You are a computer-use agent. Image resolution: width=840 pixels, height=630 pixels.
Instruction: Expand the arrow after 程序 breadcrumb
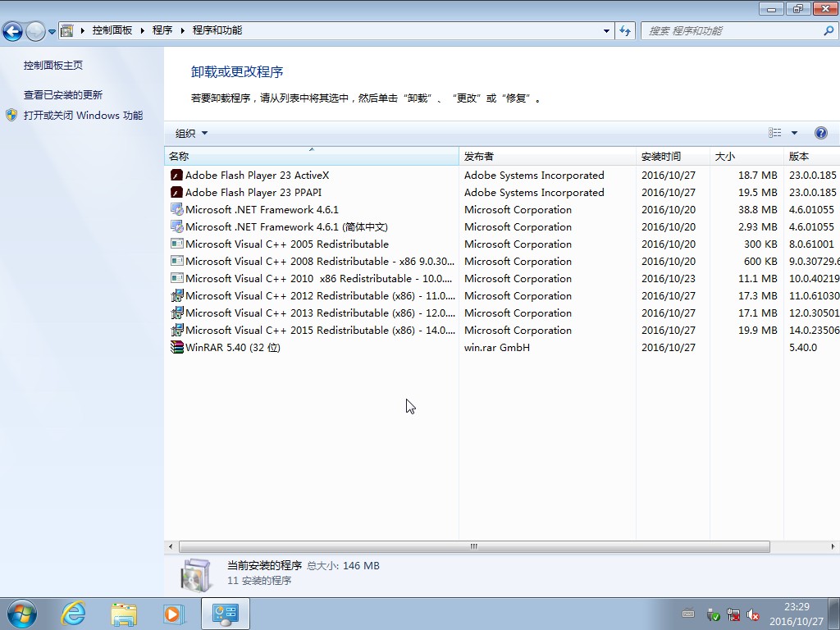pos(182,30)
